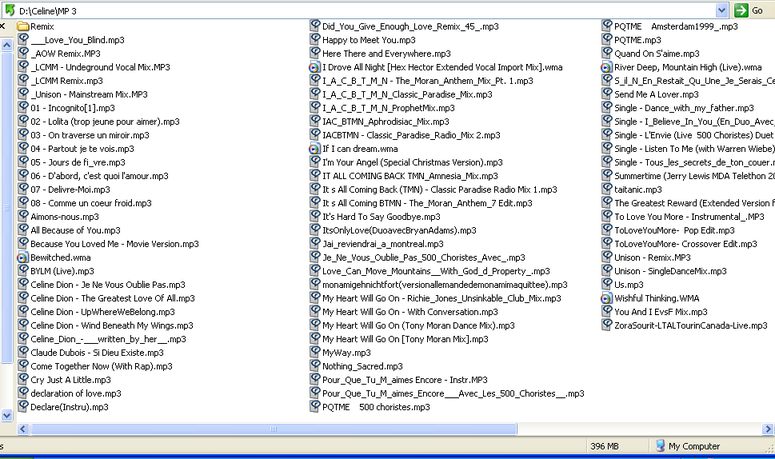
Task: Click the Go button
Action: 749,10
